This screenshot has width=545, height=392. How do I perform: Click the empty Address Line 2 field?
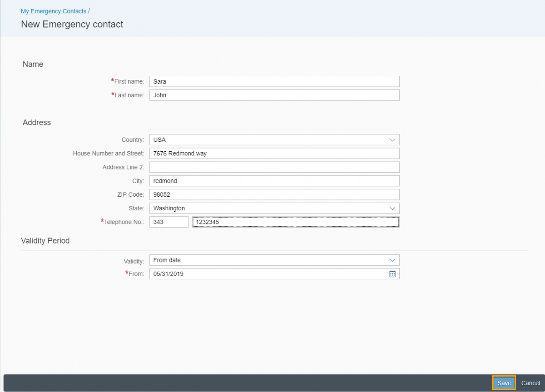pyautogui.click(x=274, y=167)
